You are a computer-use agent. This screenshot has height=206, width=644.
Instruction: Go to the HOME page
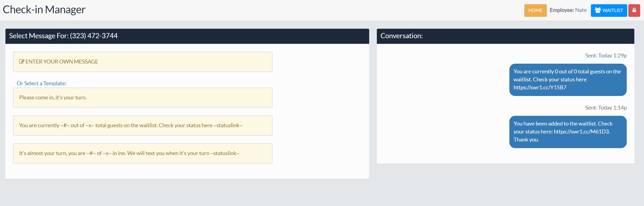click(x=535, y=10)
